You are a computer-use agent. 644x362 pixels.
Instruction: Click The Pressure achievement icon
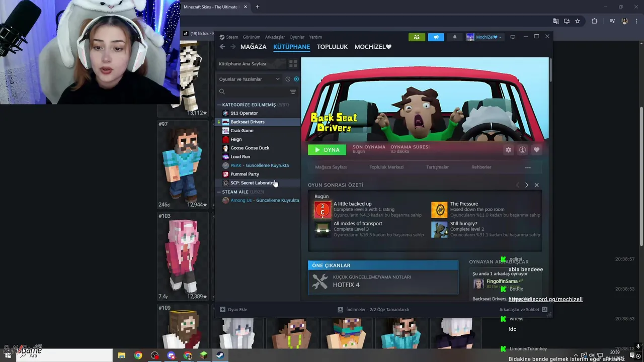click(x=439, y=210)
